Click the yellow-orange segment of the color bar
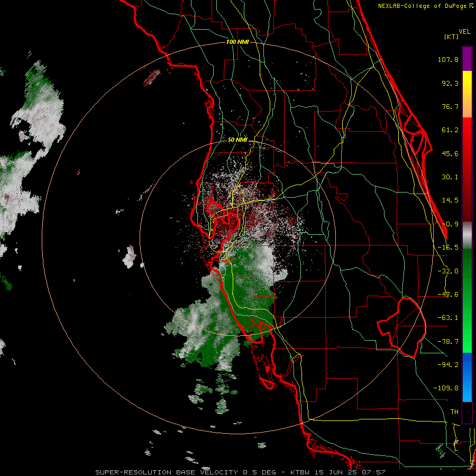 coord(467,94)
